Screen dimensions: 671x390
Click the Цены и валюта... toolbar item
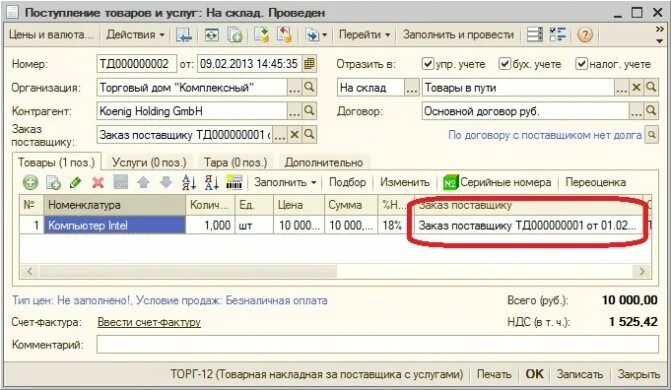tap(51, 35)
